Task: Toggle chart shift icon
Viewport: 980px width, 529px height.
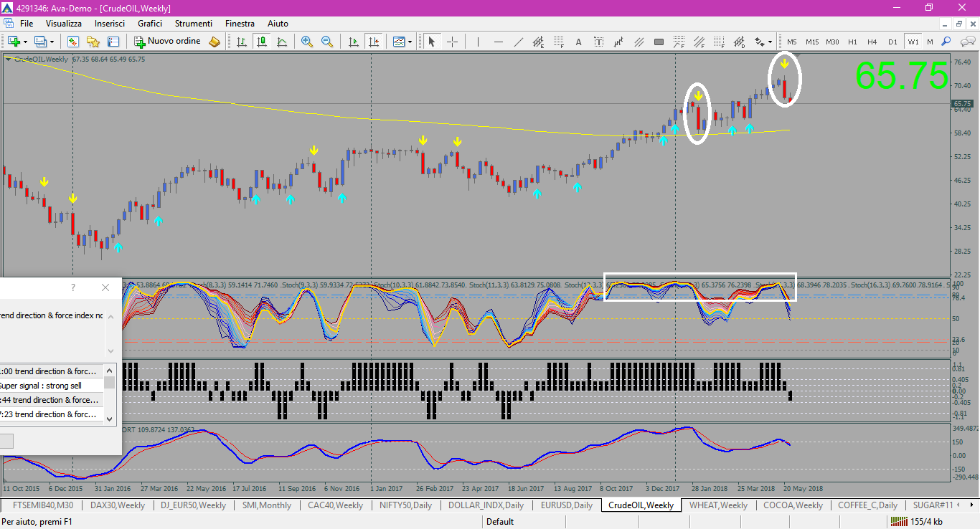Action: click(374, 42)
